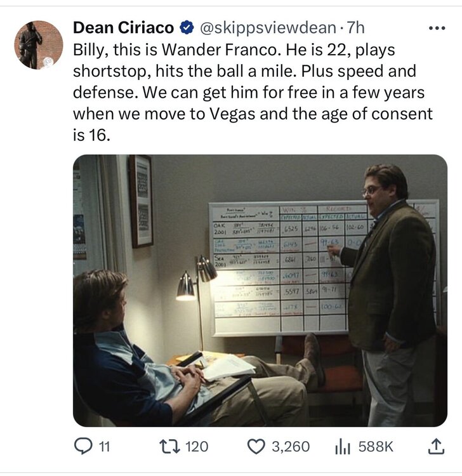
Task: Like the tweet with the heart icon
Action: pos(255,447)
